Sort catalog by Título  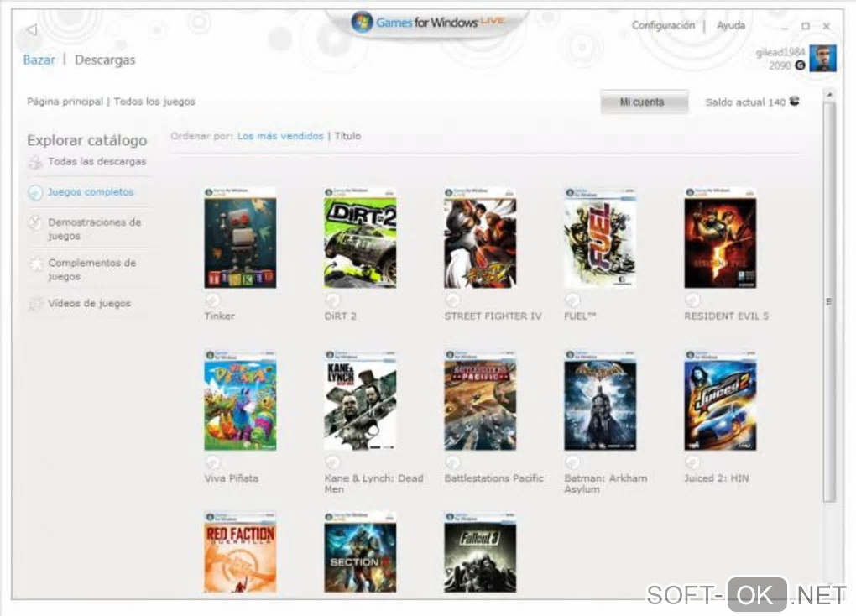point(347,136)
